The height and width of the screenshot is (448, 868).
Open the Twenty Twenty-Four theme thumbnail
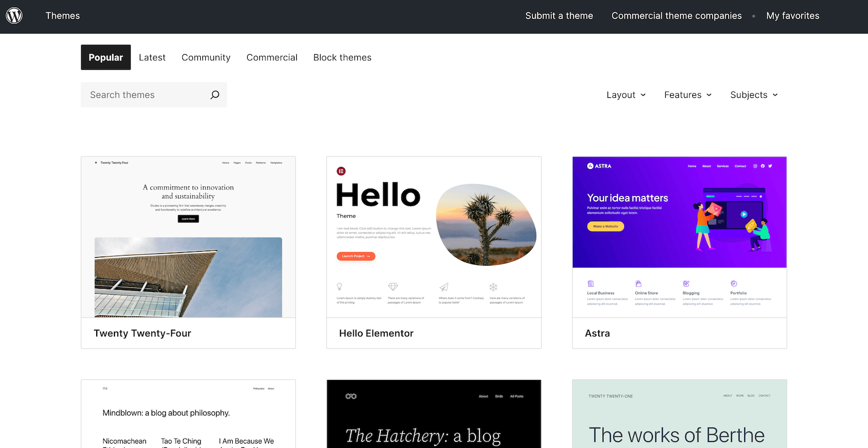(188, 237)
